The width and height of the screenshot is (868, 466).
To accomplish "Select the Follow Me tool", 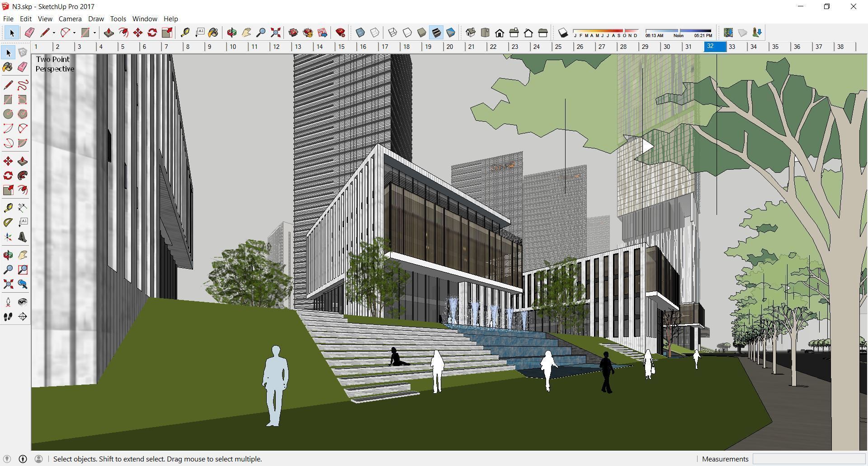I will pos(123,32).
